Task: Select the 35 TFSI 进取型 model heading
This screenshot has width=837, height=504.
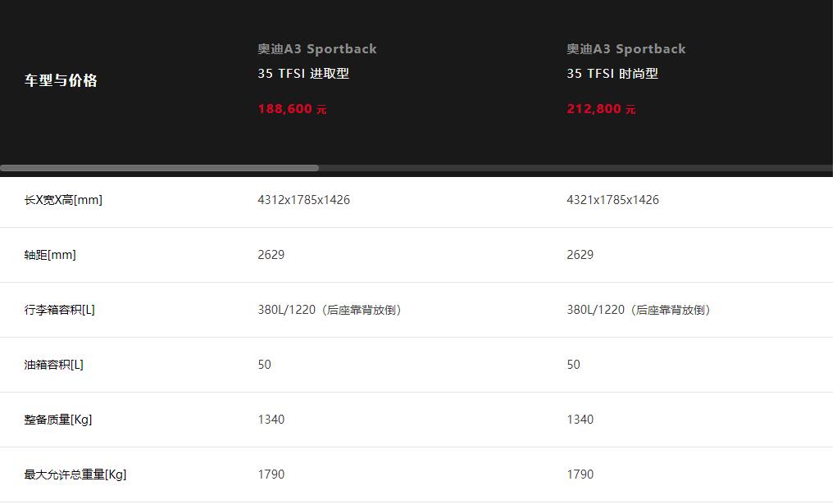Action: [303, 74]
